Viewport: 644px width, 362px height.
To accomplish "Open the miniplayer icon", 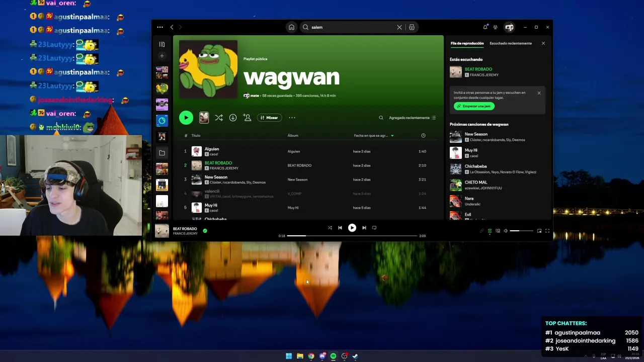I will (539, 231).
